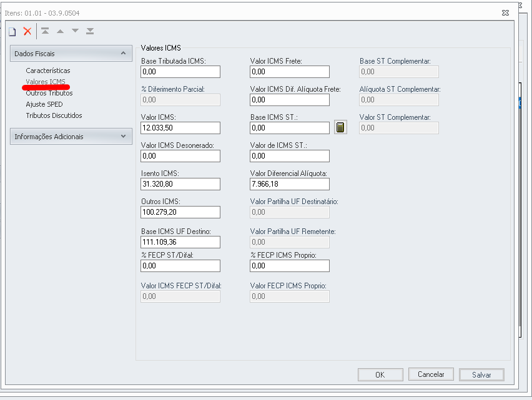
Task: Click the Cancelar button
Action: coord(431,374)
